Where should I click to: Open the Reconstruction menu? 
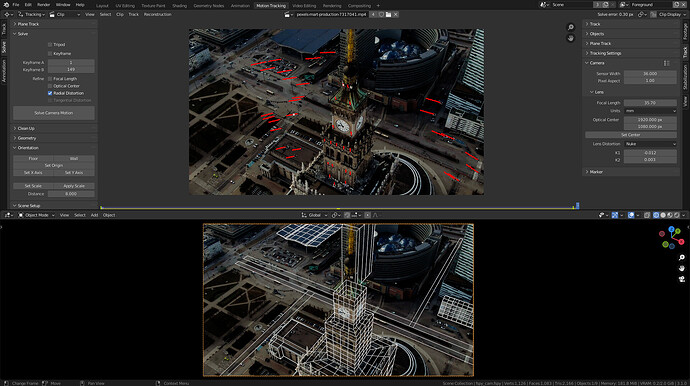(x=158, y=15)
